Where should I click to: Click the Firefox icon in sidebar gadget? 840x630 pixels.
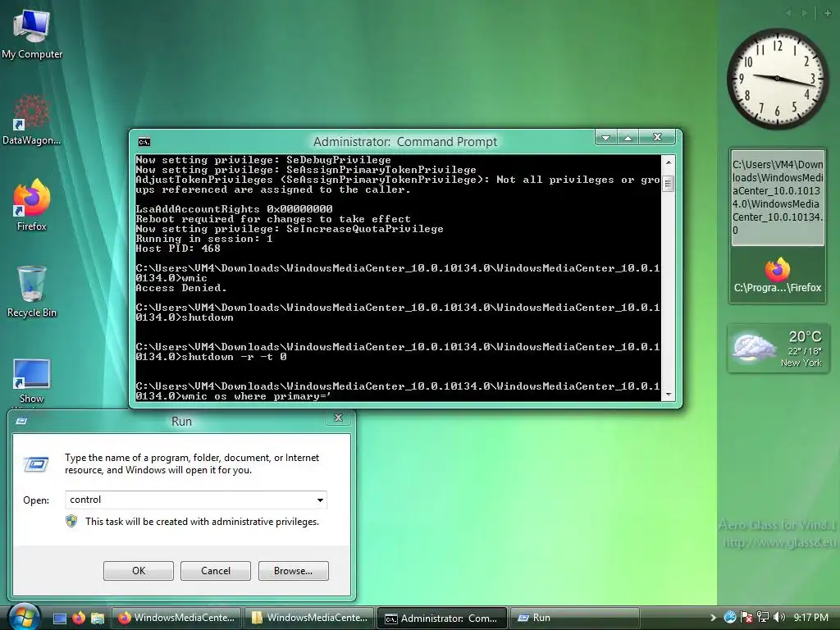click(x=778, y=269)
